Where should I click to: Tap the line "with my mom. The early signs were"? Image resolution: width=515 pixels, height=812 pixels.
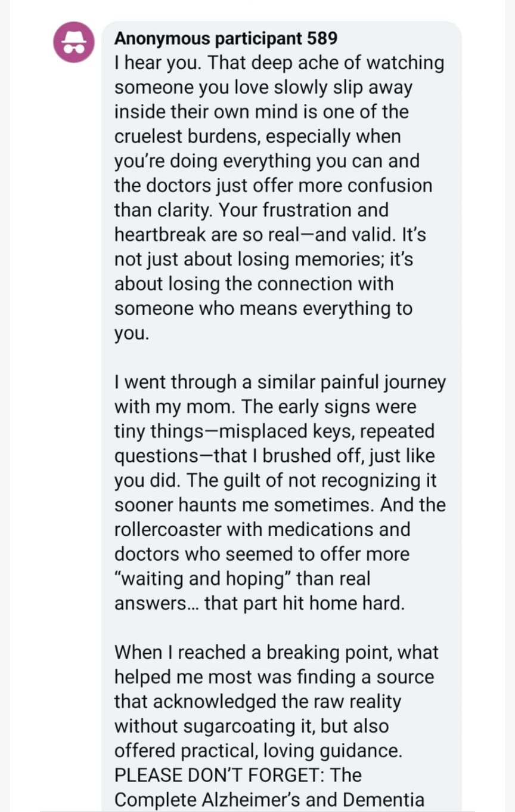click(265, 407)
